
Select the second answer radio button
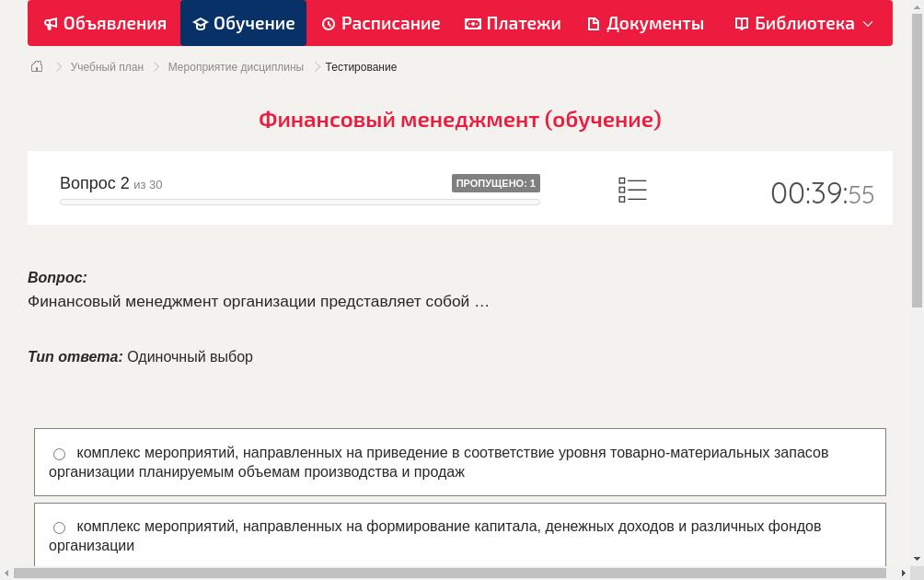(59, 528)
